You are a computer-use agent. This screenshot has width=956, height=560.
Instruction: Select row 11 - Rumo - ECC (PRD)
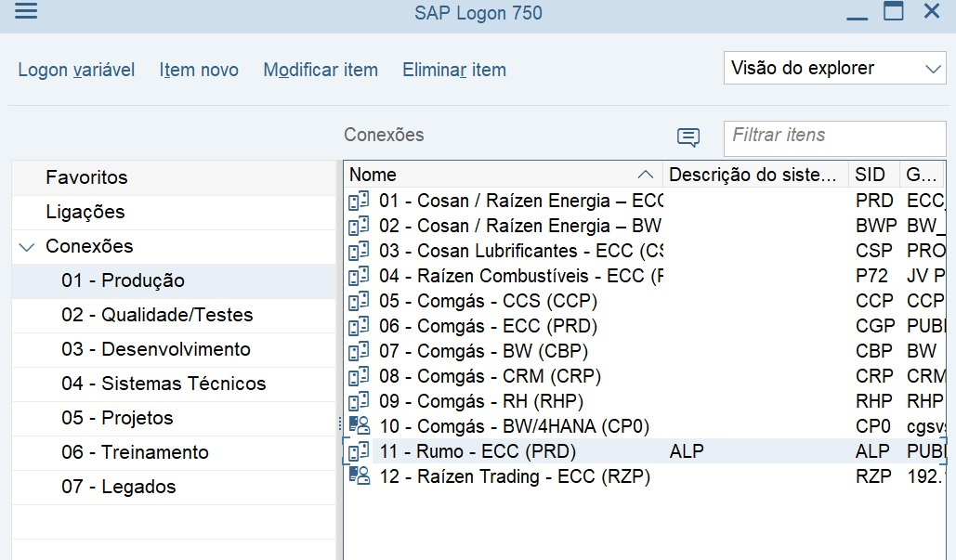(x=645, y=451)
